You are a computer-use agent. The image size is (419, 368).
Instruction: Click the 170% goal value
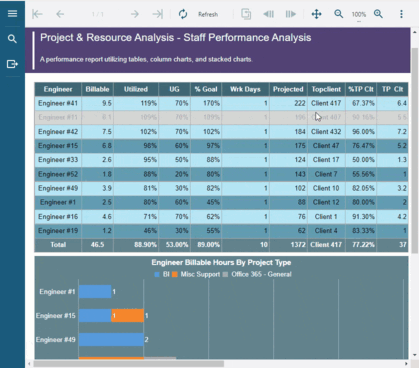pyautogui.click(x=206, y=103)
